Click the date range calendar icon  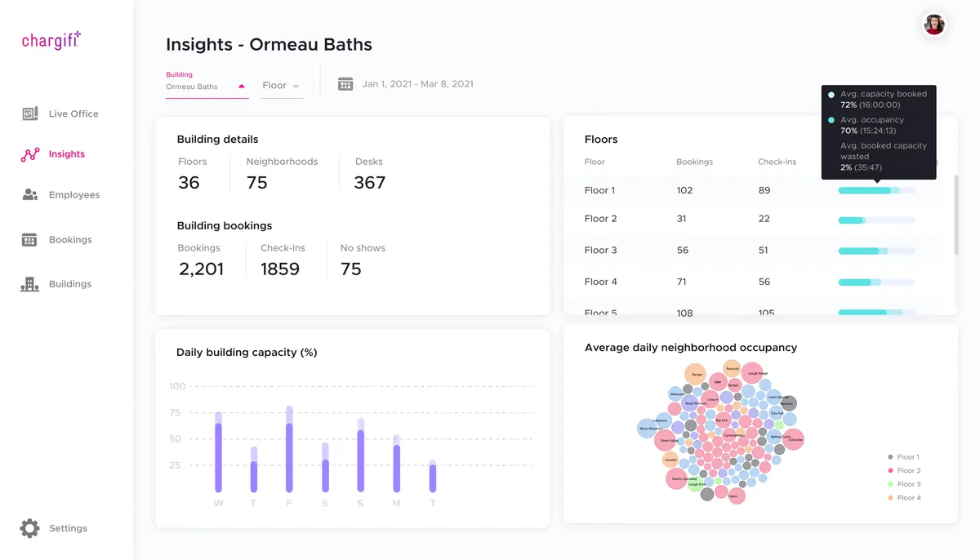tap(345, 84)
